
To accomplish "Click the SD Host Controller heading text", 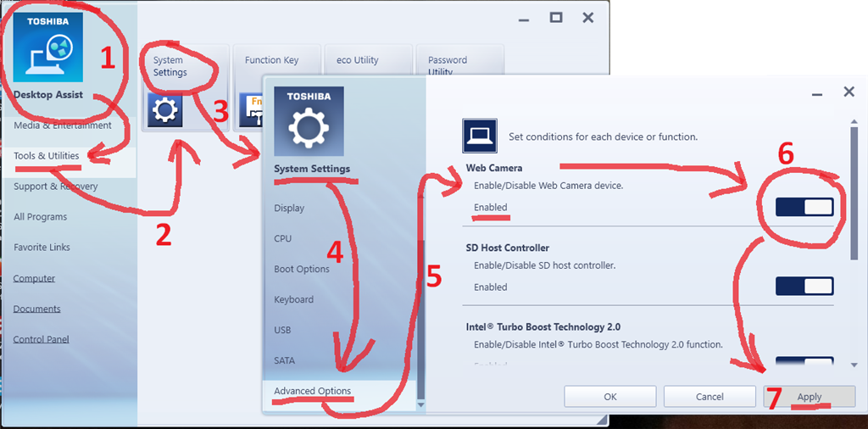I will pyautogui.click(x=508, y=248).
